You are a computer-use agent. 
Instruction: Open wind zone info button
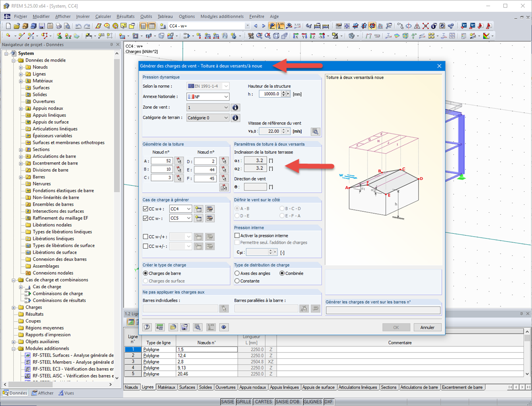[235, 107]
